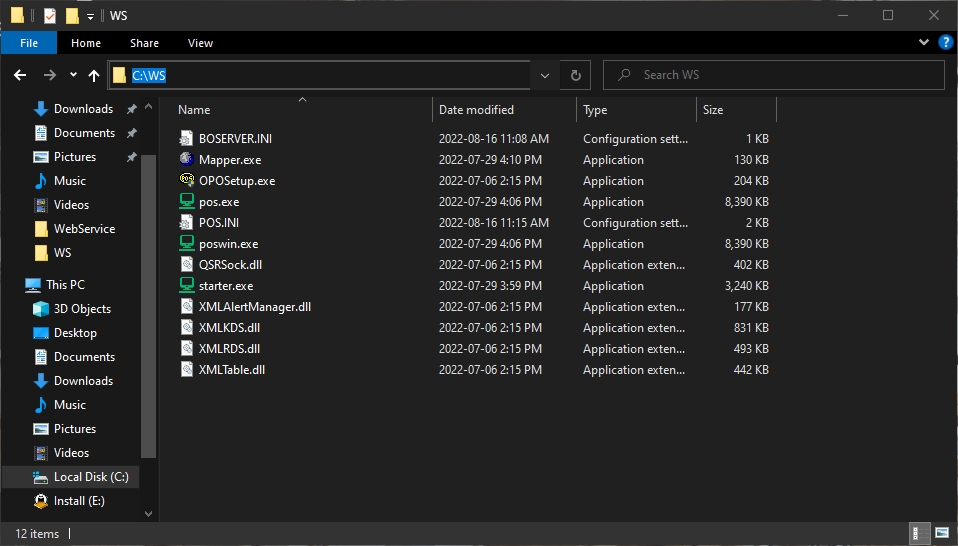The image size is (958, 546).
Task: Select the starter.exe application icon
Action: pyautogui.click(x=187, y=286)
